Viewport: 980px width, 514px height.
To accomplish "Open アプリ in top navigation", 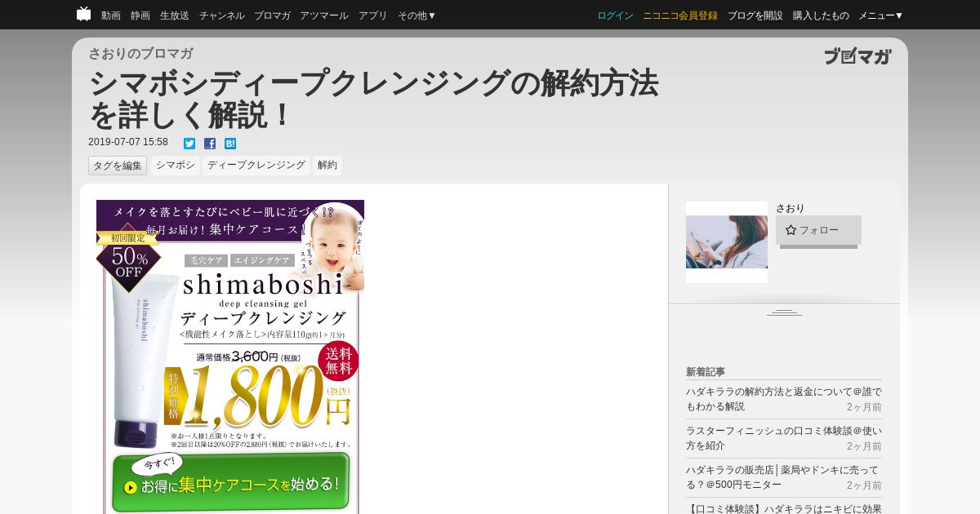I will coord(373,16).
